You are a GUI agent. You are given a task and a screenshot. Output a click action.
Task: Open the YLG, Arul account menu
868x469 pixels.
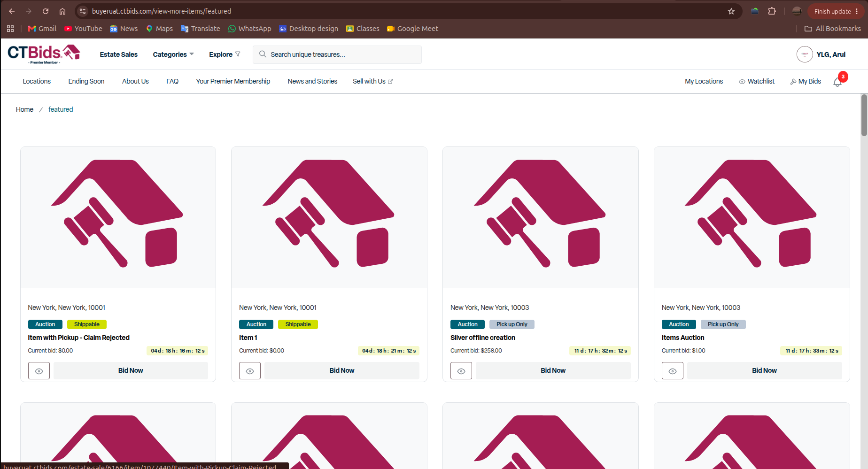point(831,54)
